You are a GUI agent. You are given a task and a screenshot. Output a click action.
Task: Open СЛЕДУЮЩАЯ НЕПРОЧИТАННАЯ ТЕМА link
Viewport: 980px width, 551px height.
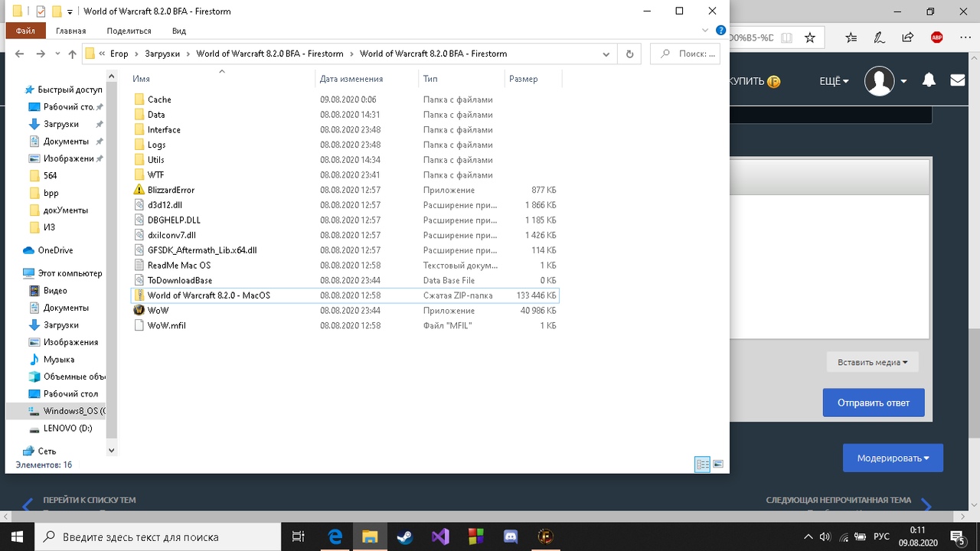pos(838,500)
